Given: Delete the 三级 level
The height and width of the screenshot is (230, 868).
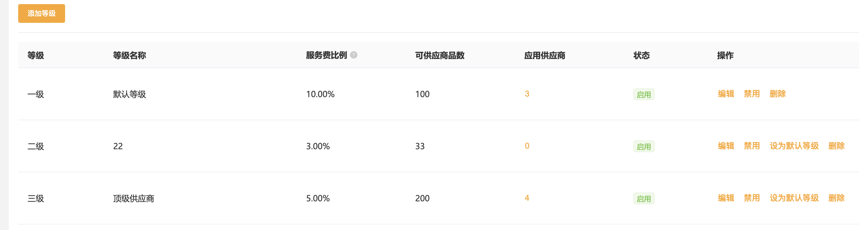Looking at the screenshot, I should tap(836, 198).
